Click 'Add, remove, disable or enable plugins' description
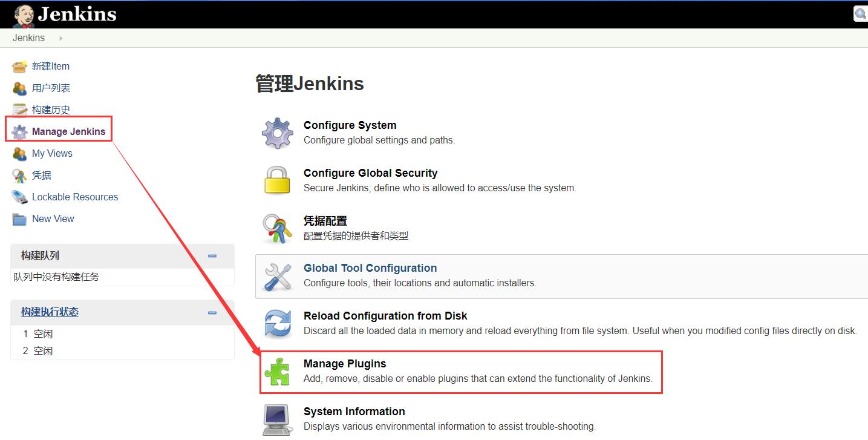 coord(478,379)
